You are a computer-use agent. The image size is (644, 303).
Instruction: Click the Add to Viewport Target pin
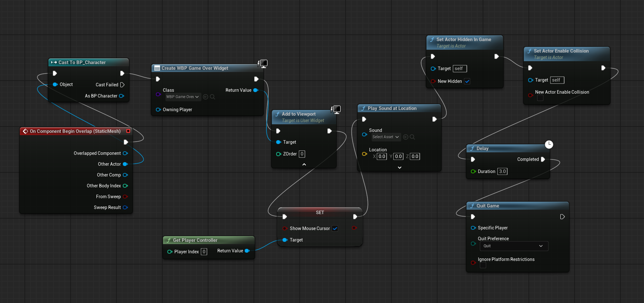[278, 142]
